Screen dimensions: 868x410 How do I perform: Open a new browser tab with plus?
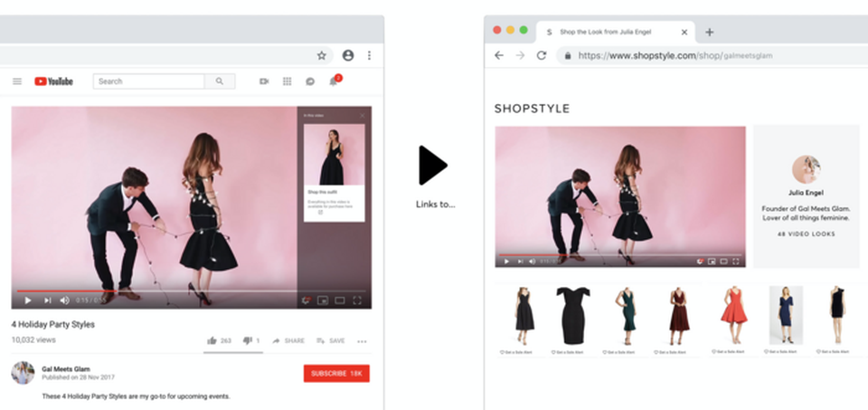pos(709,33)
